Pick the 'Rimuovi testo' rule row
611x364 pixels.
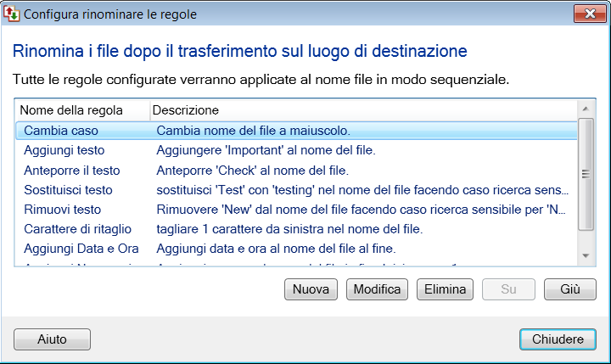pyautogui.click(x=63, y=209)
